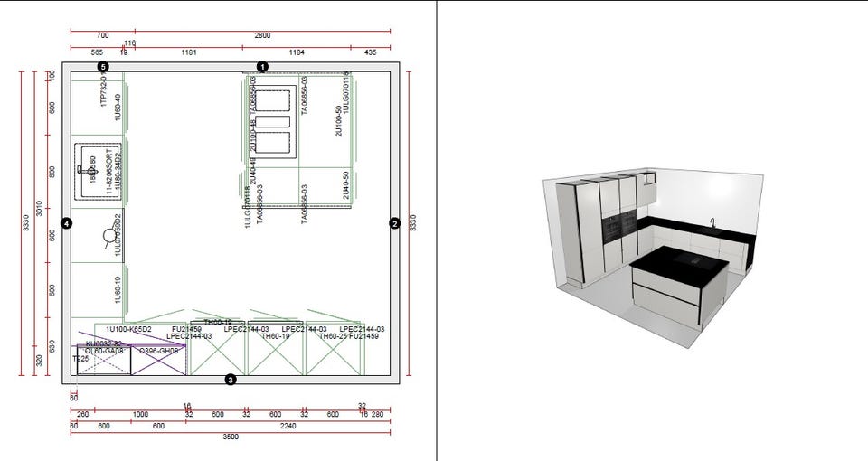Click the built-in ovens in the 3D view
The width and height of the screenshot is (868, 461).
click(x=620, y=226)
